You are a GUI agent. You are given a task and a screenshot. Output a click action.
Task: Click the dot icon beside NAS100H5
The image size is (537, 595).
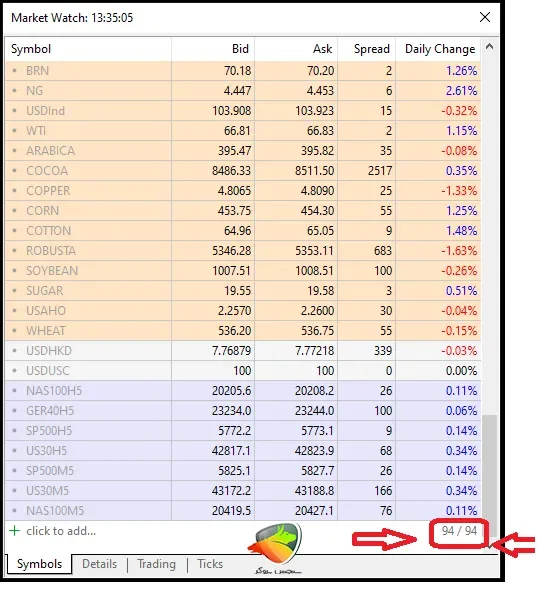[x=14, y=390]
